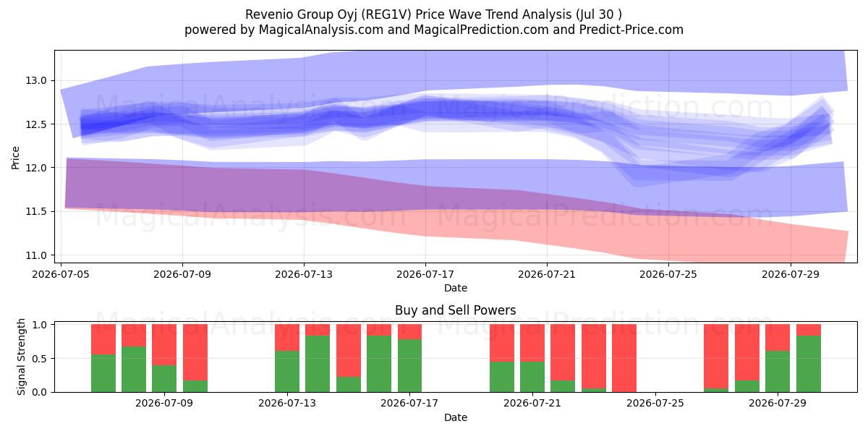Click the 'Signal Strength' y-axis label

coord(22,357)
